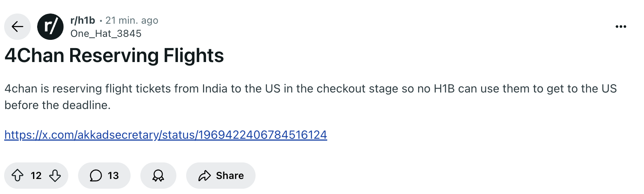Open the x.com akkadsecretary status link

click(166, 135)
